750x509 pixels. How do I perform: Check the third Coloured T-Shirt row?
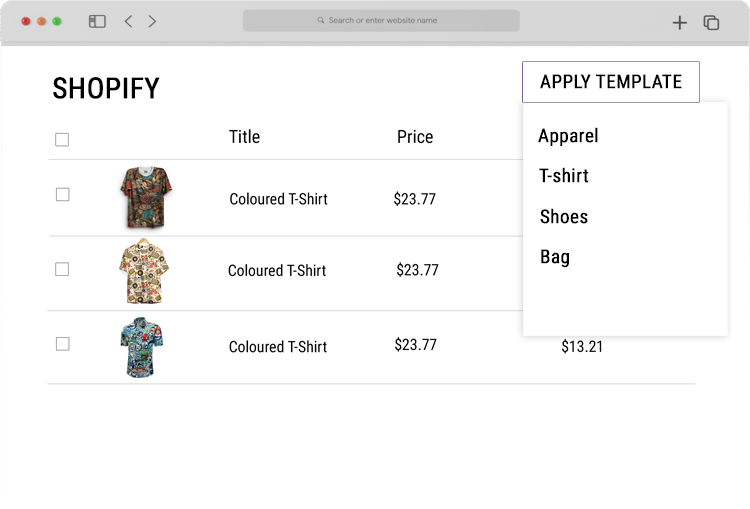coord(63,344)
